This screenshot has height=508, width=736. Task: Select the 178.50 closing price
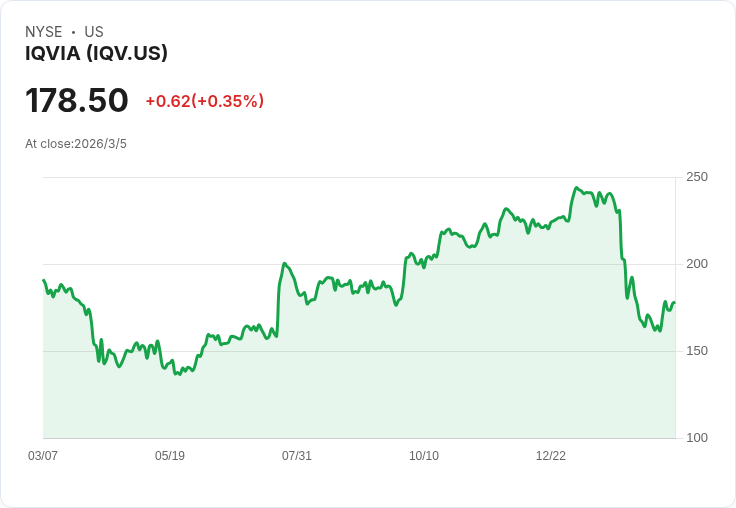point(77,101)
